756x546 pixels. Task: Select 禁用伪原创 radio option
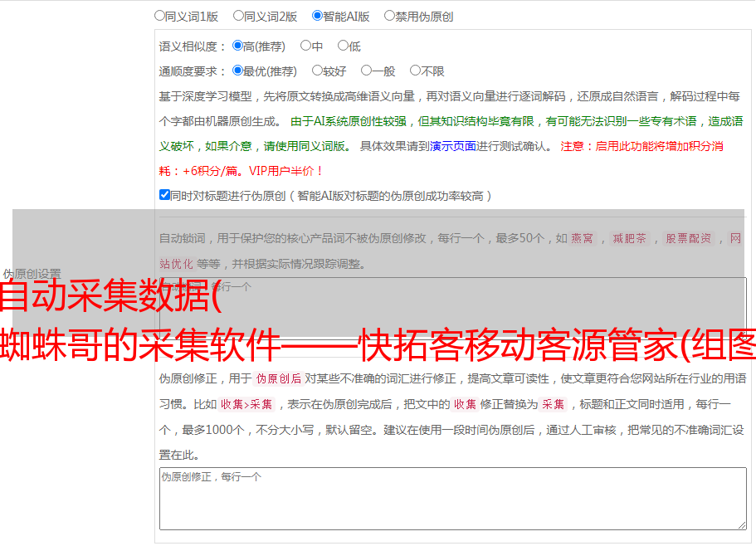389,16
